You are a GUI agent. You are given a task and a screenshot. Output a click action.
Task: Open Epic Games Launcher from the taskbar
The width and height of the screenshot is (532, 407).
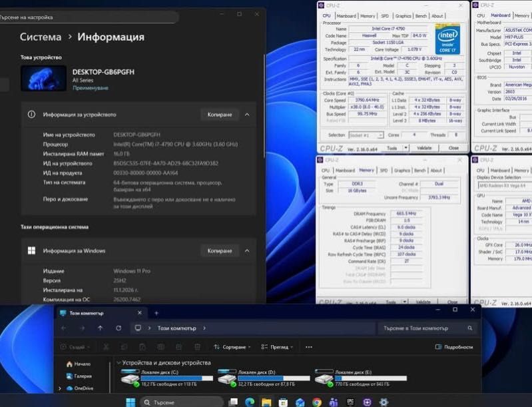tap(350, 402)
